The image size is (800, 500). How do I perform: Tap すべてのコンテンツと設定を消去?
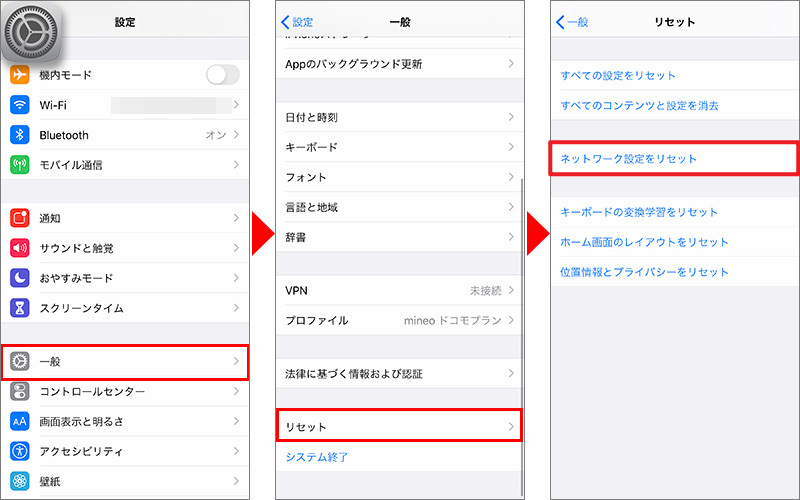point(639,105)
